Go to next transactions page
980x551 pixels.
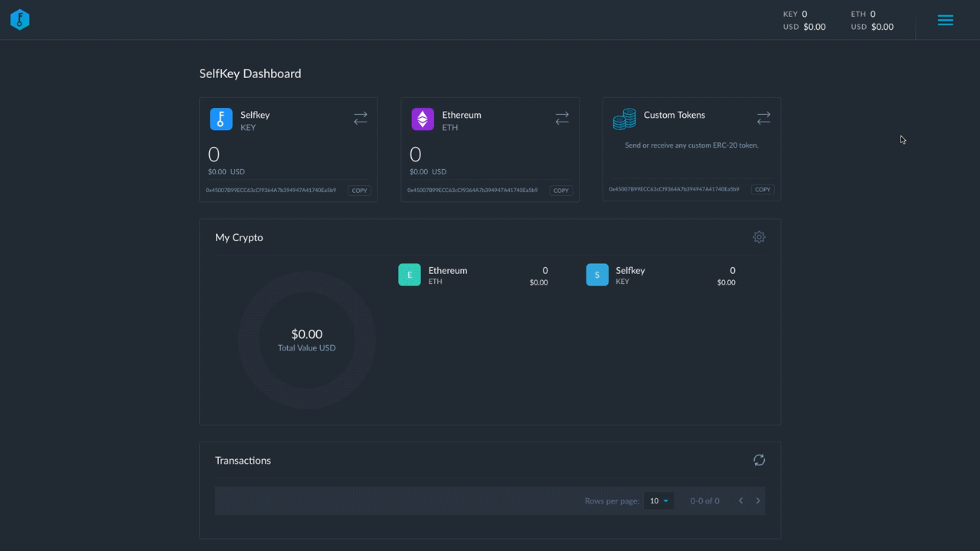(x=758, y=501)
